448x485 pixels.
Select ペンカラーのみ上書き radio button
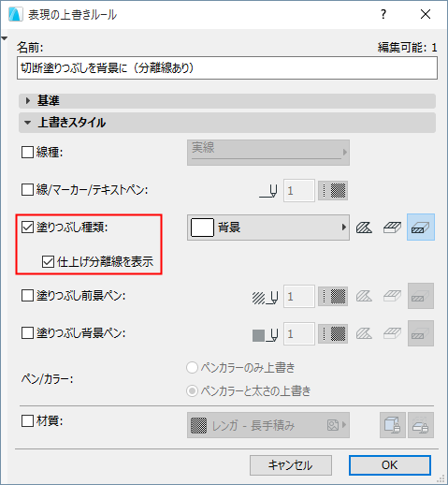coord(192,368)
